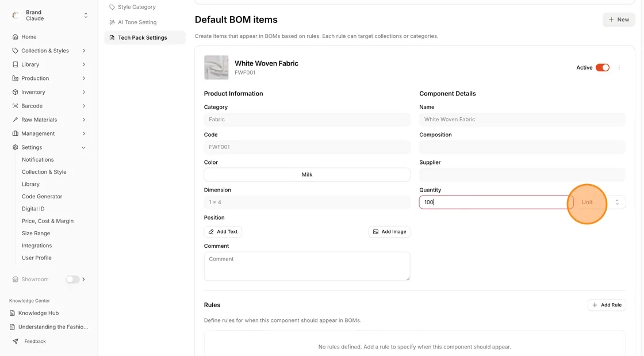This screenshot has height=356, width=644.
Task: Expand the Production submenu chevron
Action: [x=84, y=78]
